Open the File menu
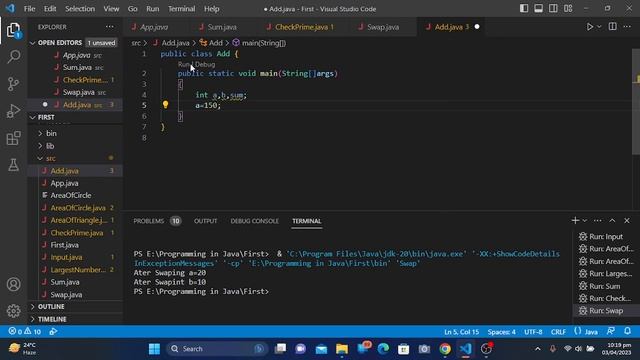The height and width of the screenshot is (360, 640). click(29, 9)
